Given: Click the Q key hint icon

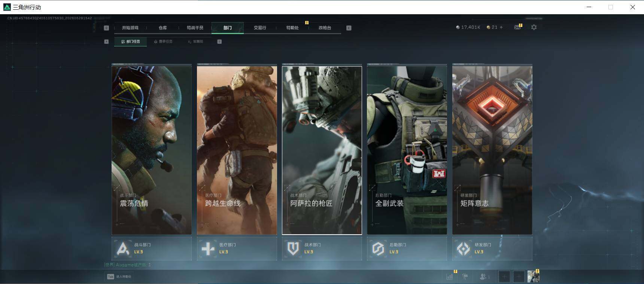Looking at the screenshot, I should 106,28.
